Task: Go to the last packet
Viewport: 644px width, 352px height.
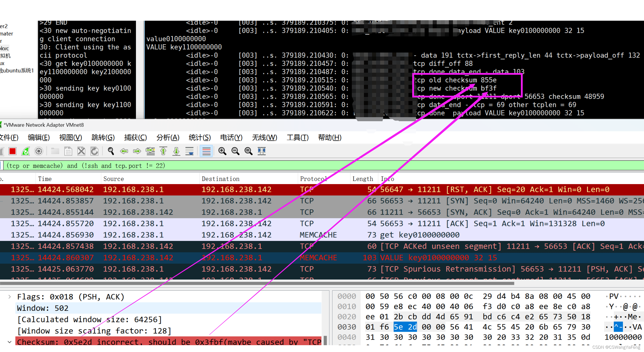Action: (x=176, y=151)
